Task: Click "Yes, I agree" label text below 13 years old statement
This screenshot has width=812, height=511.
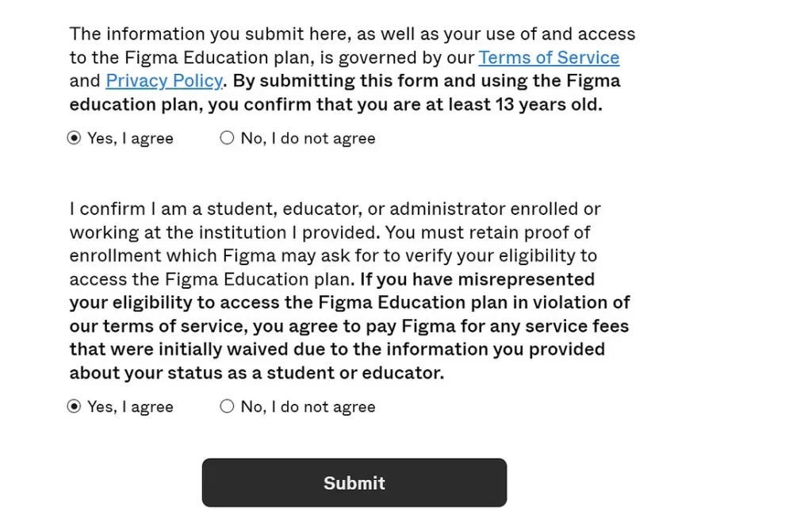Action: (130, 138)
